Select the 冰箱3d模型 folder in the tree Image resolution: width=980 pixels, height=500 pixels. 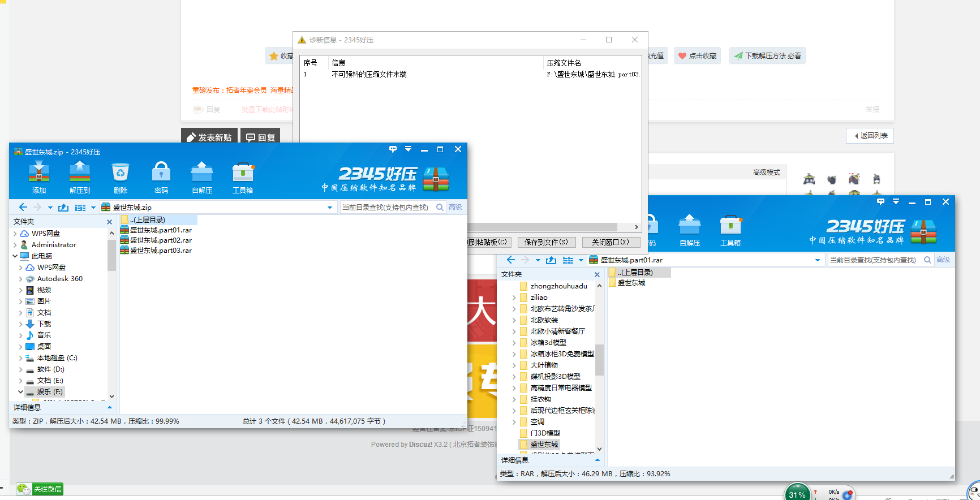click(548, 343)
